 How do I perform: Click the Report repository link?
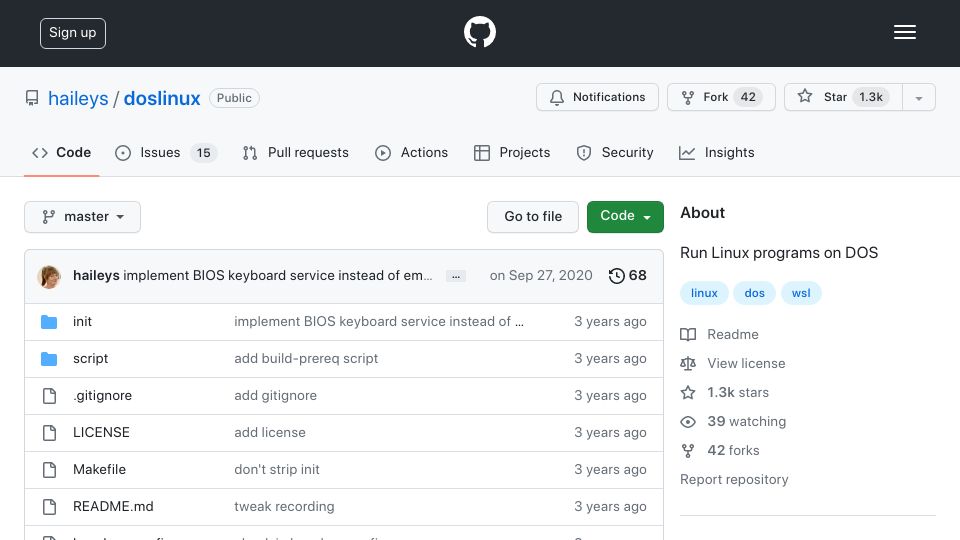(734, 479)
